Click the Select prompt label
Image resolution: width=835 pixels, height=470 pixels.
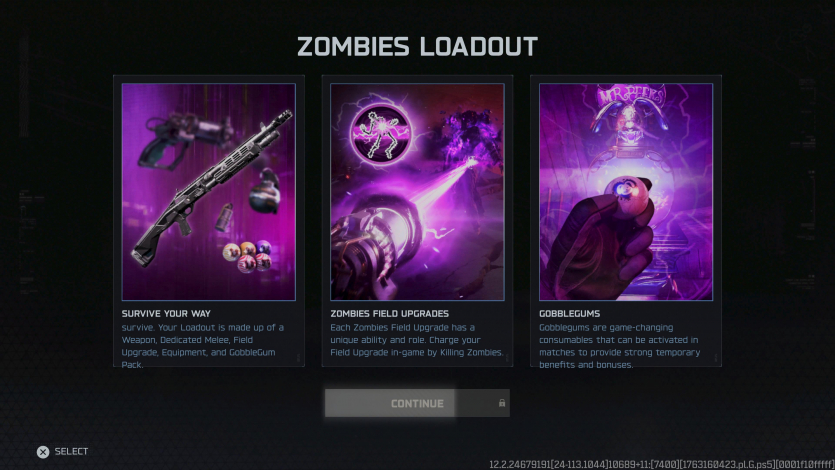point(71,451)
